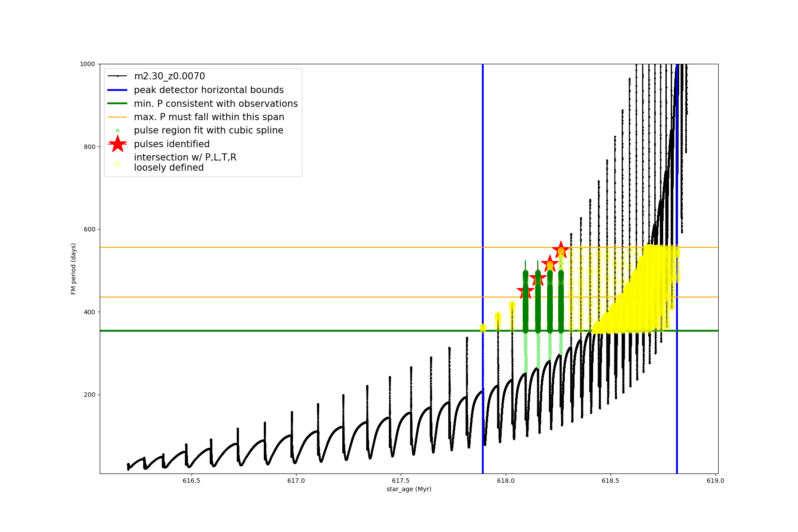
Task: Click the orange line sample in the legend
Action: 117,117
